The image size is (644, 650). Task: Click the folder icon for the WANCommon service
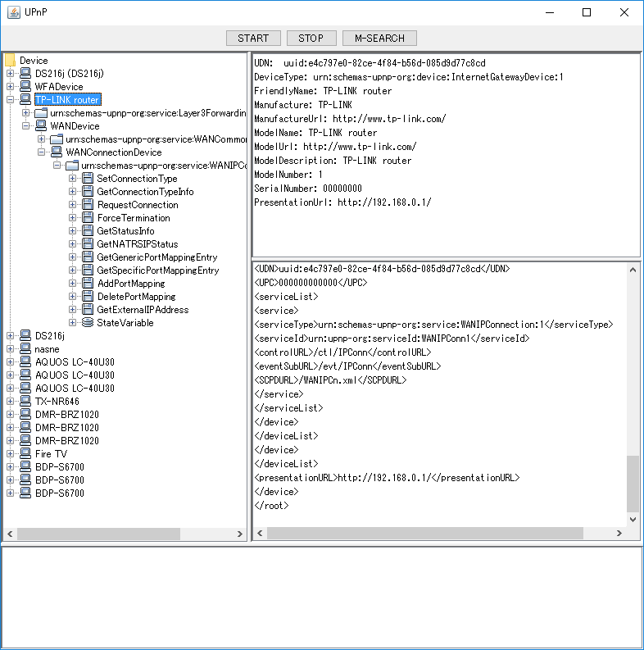click(57, 139)
